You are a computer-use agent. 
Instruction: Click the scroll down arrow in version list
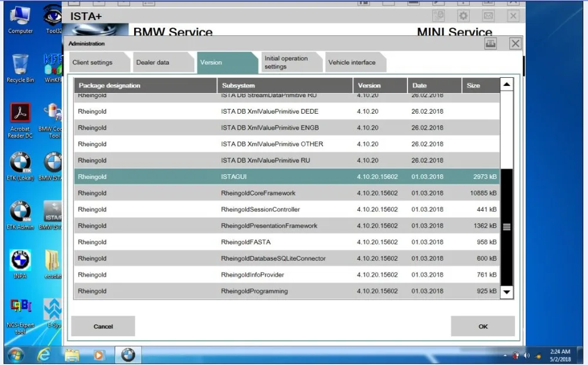tap(507, 292)
